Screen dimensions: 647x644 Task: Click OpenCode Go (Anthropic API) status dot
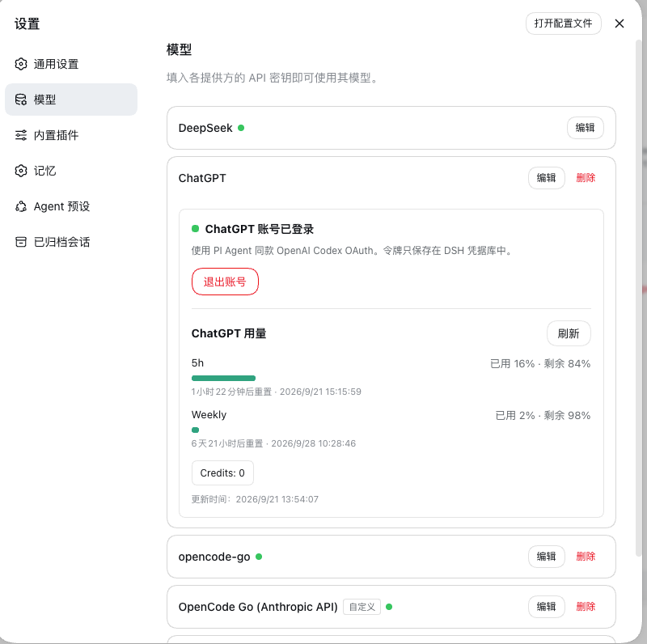coord(389,607)
